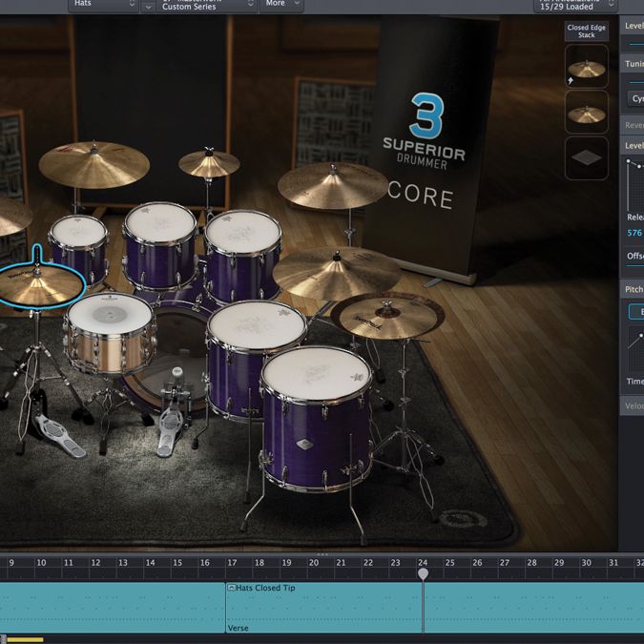Click the Velocity section header
Viewport: 644px width, 644px height.
[x=632, y=405]
